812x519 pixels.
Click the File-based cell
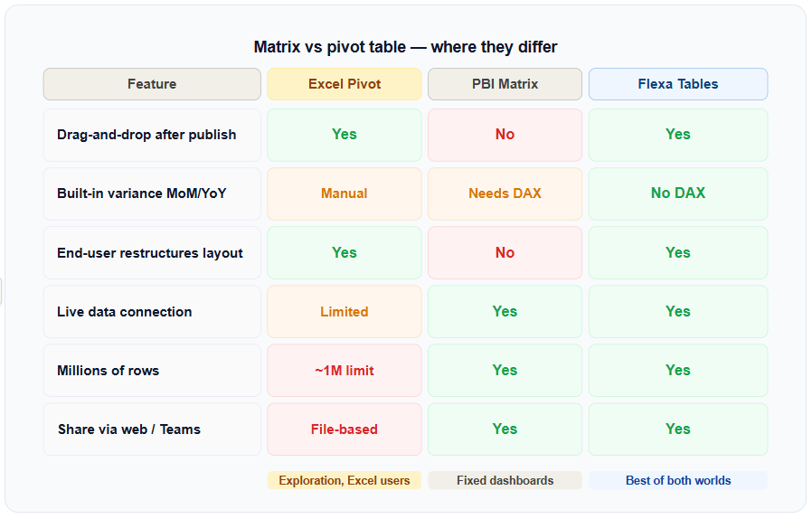coord(345,429)
